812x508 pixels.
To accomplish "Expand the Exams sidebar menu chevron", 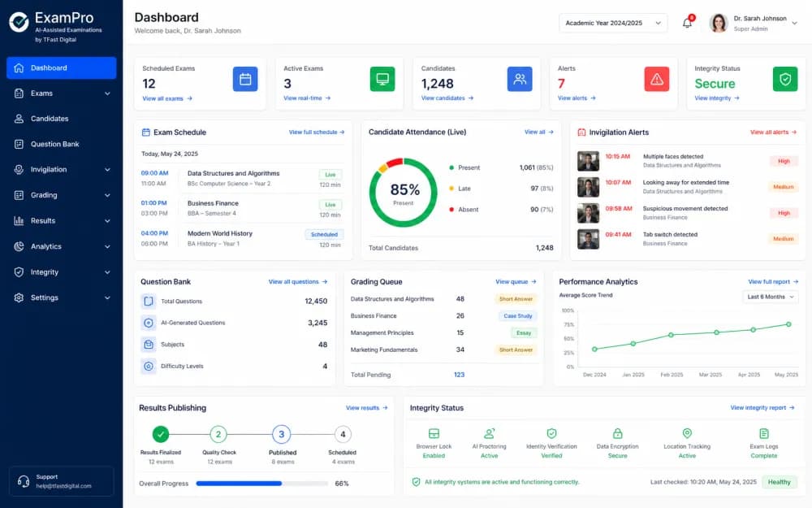I will point(107,93).
